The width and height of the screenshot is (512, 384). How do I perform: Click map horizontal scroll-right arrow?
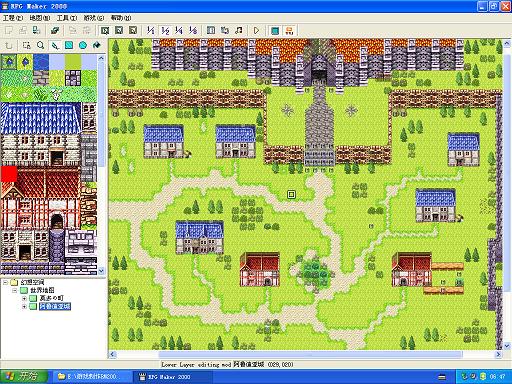pos(499,354)
